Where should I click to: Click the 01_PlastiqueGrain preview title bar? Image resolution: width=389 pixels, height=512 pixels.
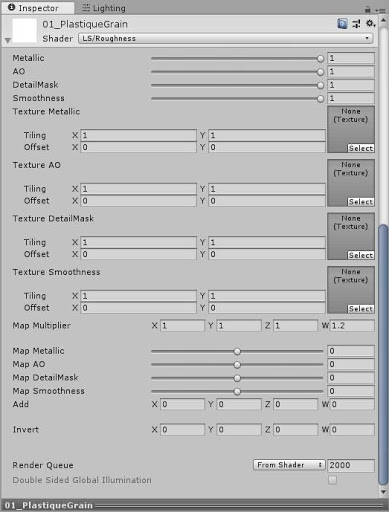(193, 505)
